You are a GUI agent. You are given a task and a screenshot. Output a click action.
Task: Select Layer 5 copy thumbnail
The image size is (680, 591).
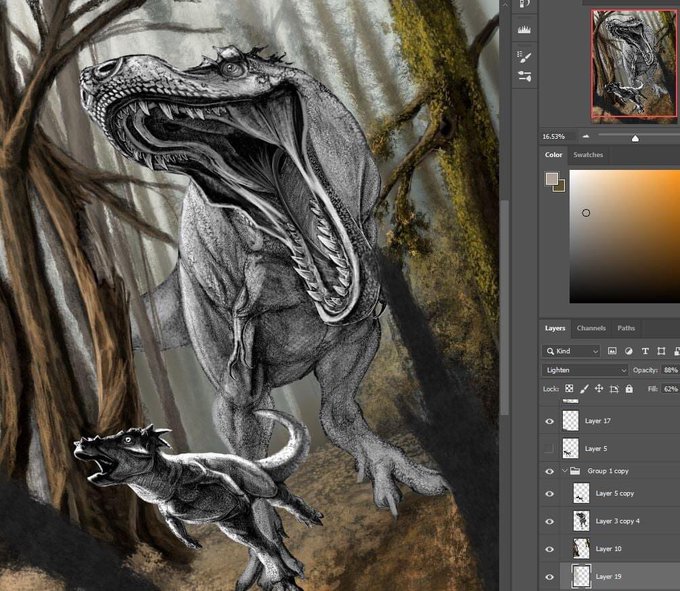(581, 493)
